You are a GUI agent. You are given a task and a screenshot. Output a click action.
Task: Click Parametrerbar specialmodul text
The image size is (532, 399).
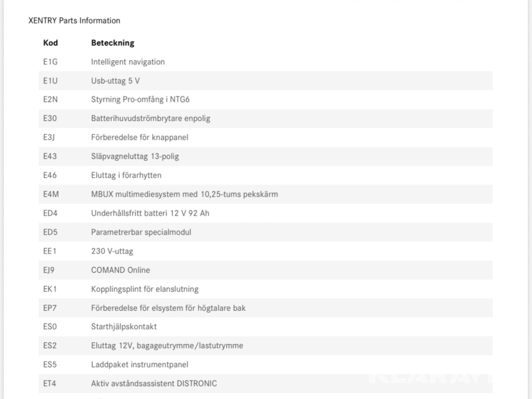tap(141, 232)
